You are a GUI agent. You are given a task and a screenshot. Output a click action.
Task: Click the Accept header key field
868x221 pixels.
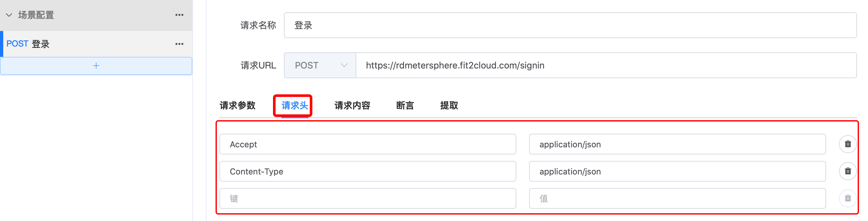coord(368,144)
